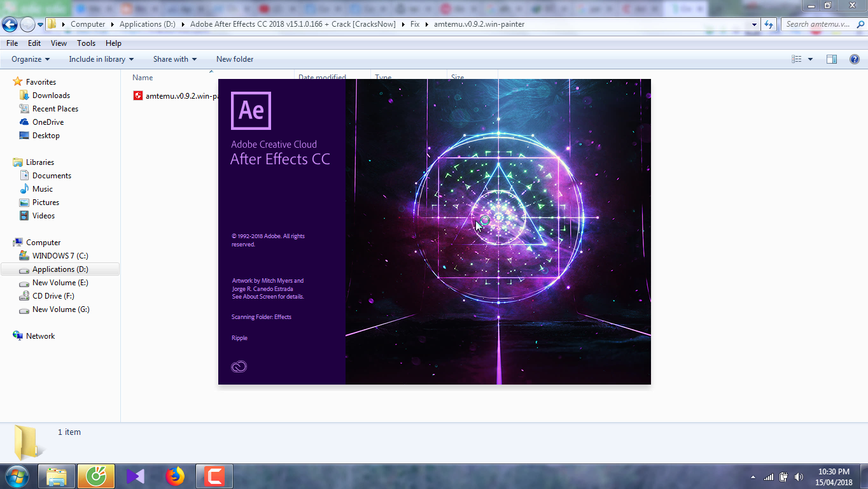Click the power tray icon
Image resolution: width=868 pixels, height=489 pixels.
click(784, 477)
